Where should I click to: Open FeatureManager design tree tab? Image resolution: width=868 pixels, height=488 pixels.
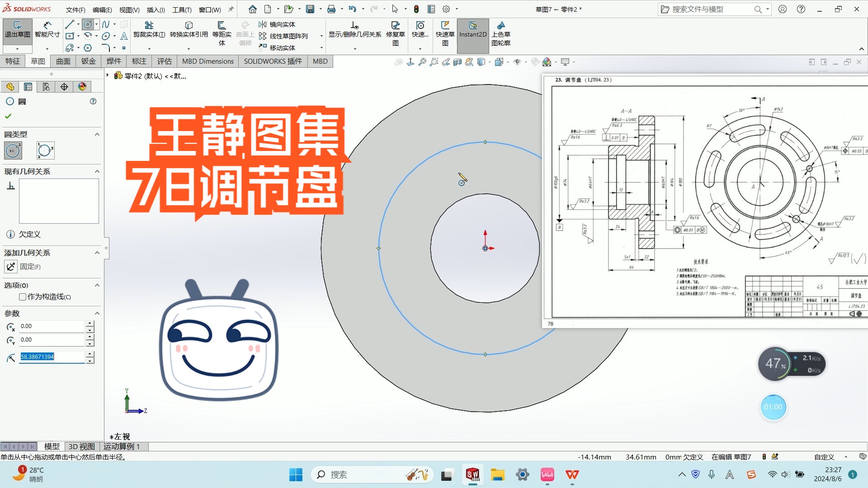[10, 87]
